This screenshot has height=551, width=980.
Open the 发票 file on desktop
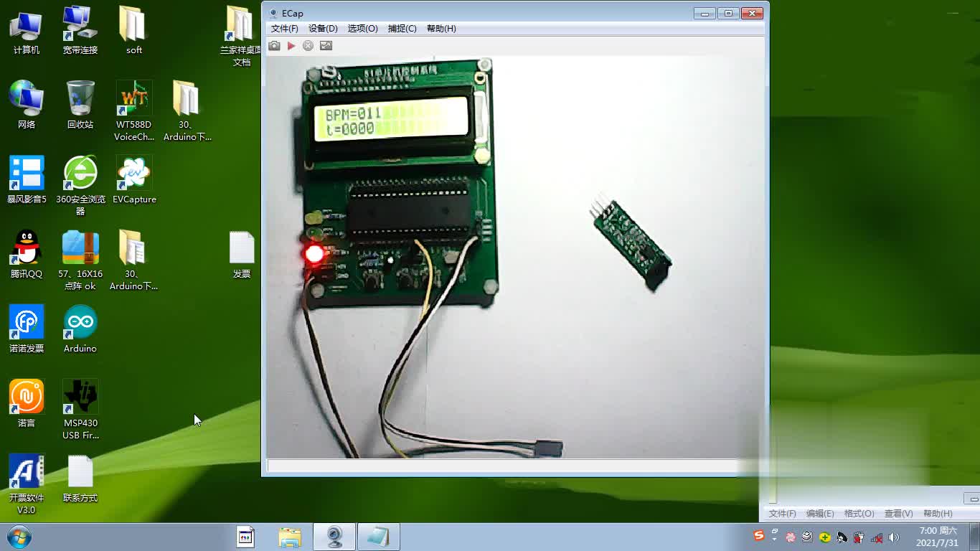click(x=242, y=255)
